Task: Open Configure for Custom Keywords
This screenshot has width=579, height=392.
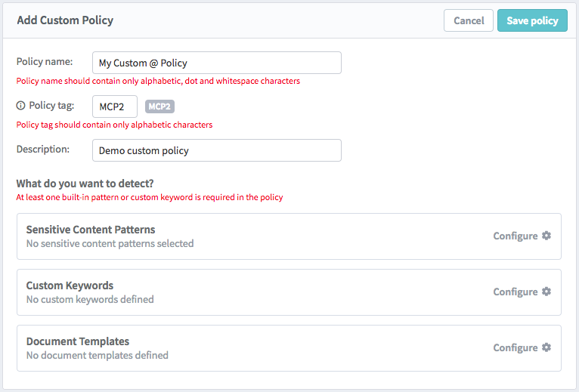Action: pos(522,292)
